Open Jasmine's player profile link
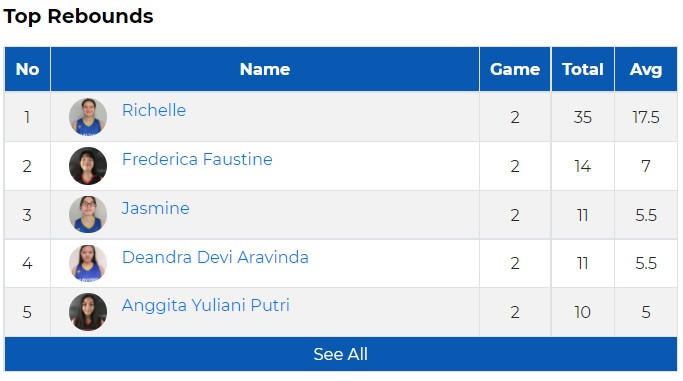This screenshot has height=381, width=683. tap(156, 208)
